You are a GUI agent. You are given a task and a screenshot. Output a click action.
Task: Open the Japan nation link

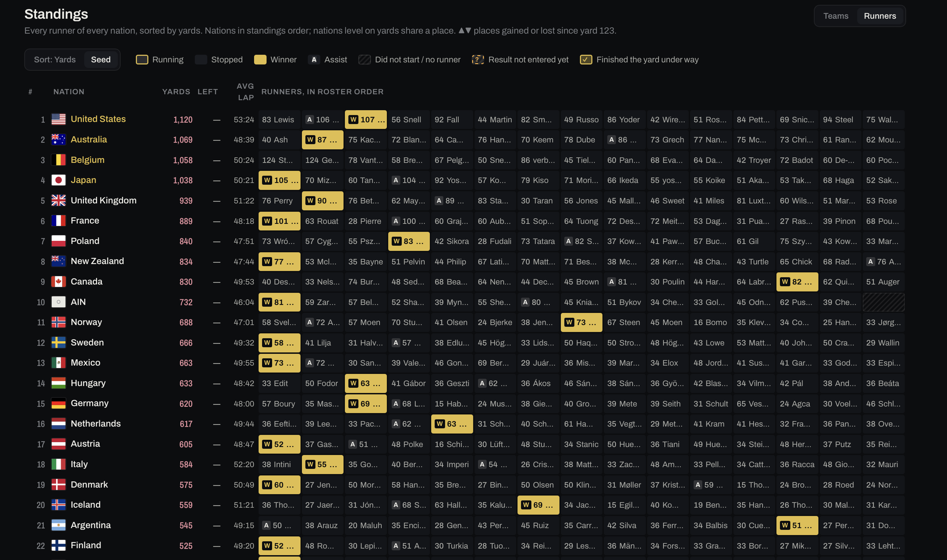tap(84, 181)
